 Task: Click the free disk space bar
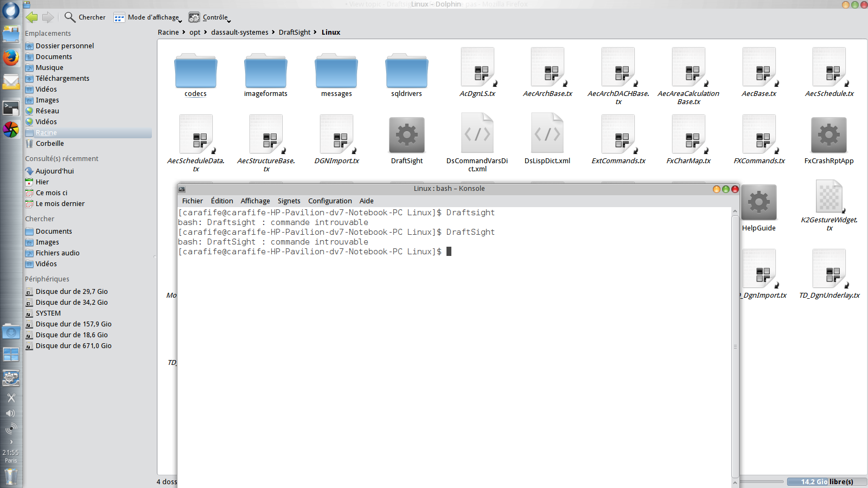coord(827,481)
